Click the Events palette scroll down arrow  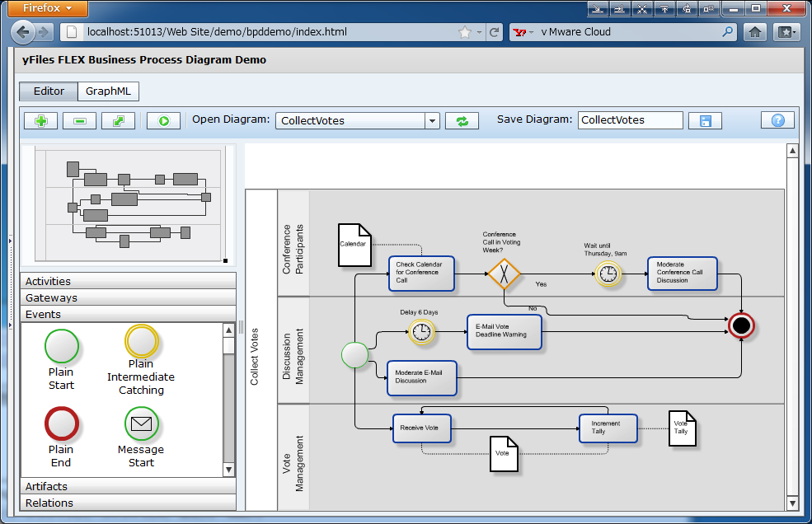pyautogui.click(x=228, y=470)
